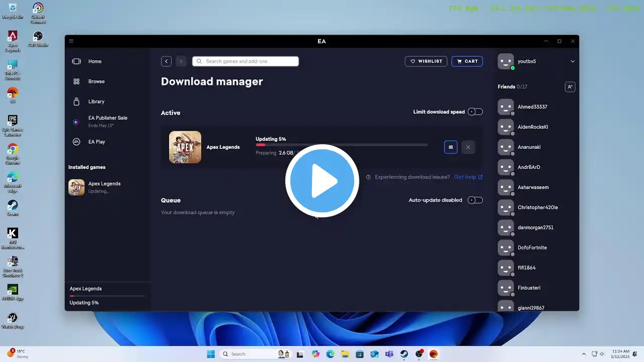This screenshot has height=362, width=644.
Task: Click the Apex Legends update progress bar
Action: click(x=341, y=145)
